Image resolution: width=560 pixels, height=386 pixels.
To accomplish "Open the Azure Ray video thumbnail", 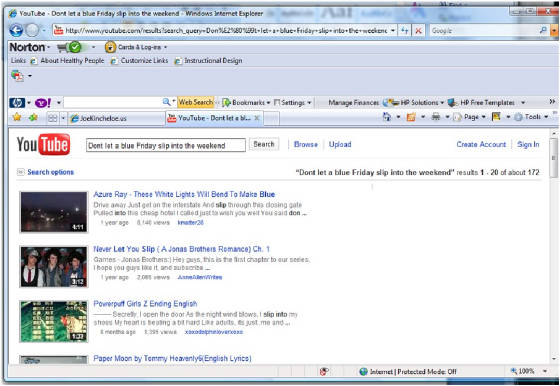I will [54, 212].
